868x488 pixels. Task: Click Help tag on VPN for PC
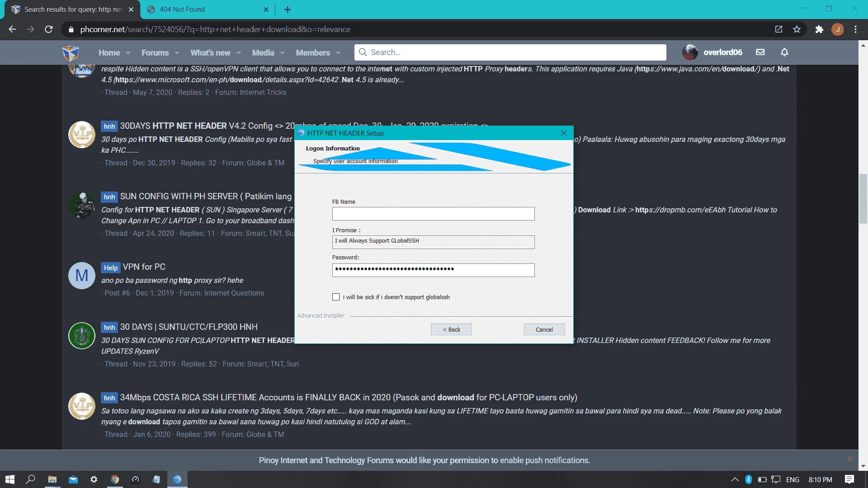[110, 267]
